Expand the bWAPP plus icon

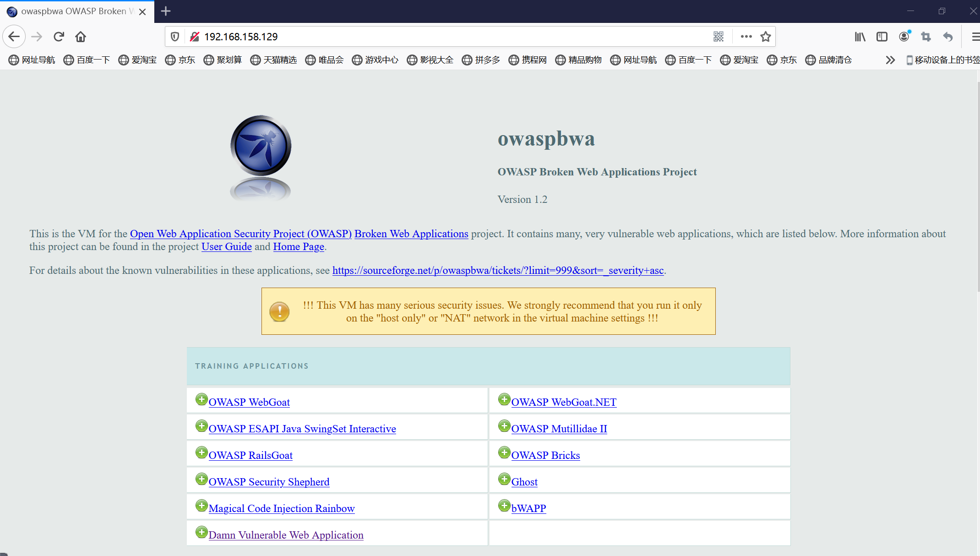pyautogui.click(x=504, y=506)
